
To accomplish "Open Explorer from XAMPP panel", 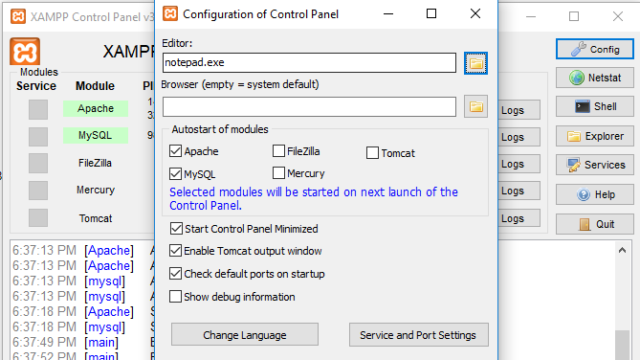I will (595, 136).
